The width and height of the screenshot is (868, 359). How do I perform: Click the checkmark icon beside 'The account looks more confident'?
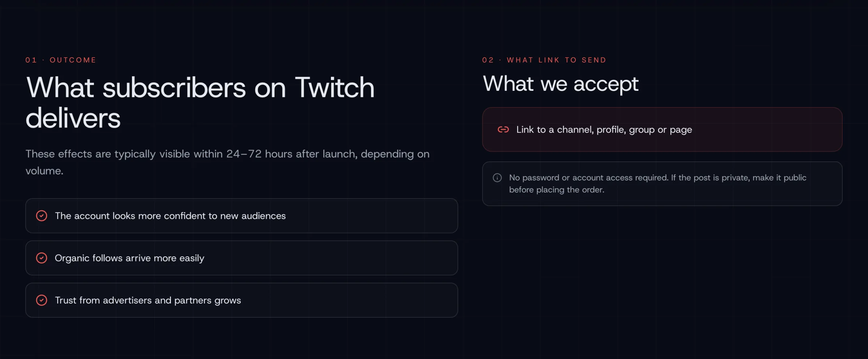[42, 216]
